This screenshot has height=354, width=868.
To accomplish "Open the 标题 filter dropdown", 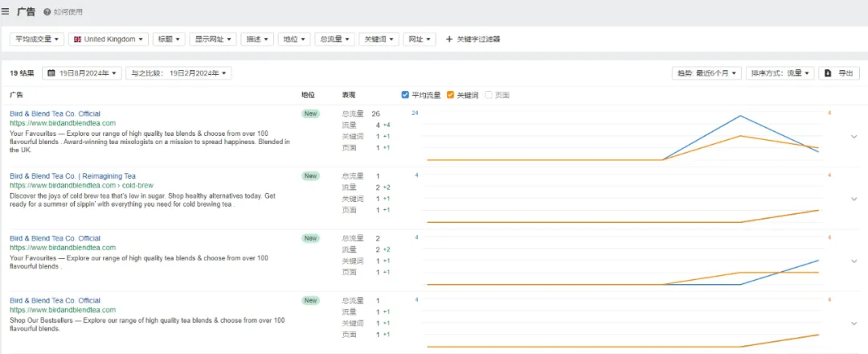I will click(x=169, y=39).
